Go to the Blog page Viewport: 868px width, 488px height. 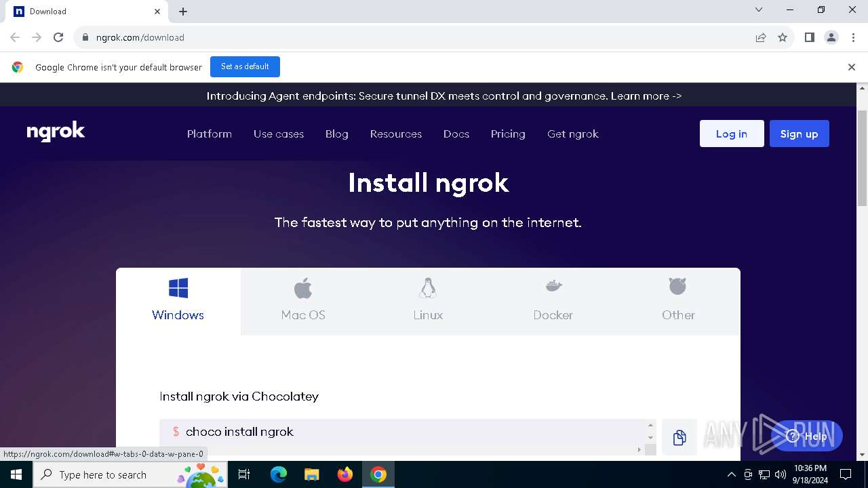coord(337,134)
